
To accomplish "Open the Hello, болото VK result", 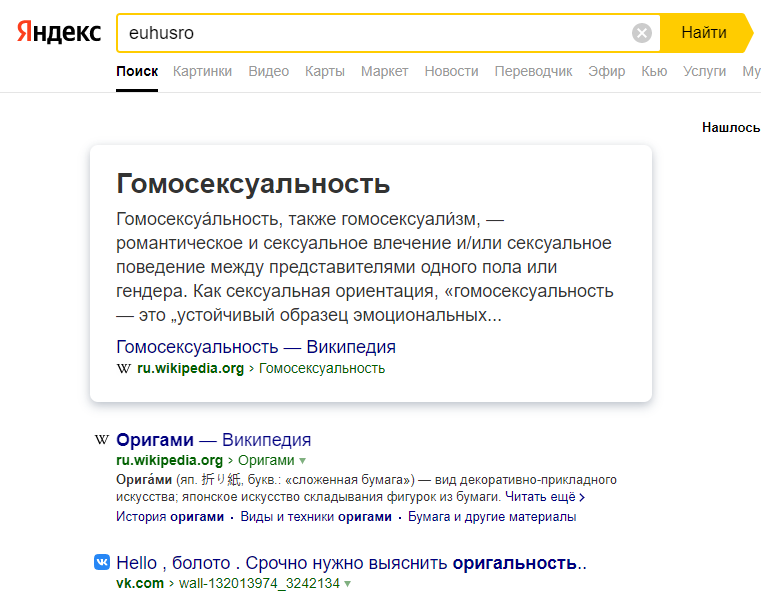I will [x=351, y=563].
